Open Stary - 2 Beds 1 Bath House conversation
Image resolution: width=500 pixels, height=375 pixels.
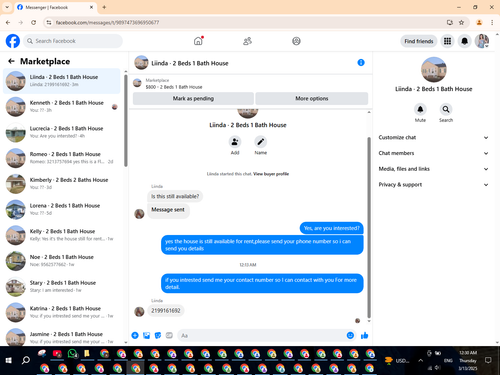[62, 286]
